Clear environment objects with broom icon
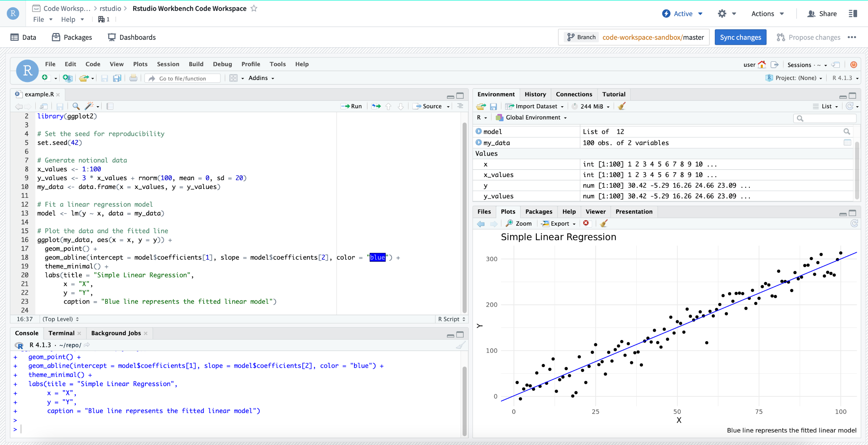The height and width of the screenshot is (445, 868). 622,106
